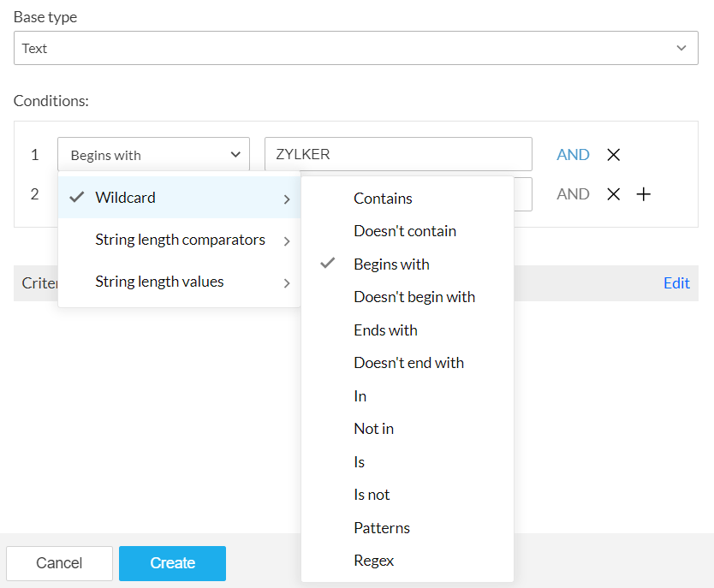The width and height of the screenshot is (714, 588).
Task: Pick the Ends with option
Action: coord(385,330)
